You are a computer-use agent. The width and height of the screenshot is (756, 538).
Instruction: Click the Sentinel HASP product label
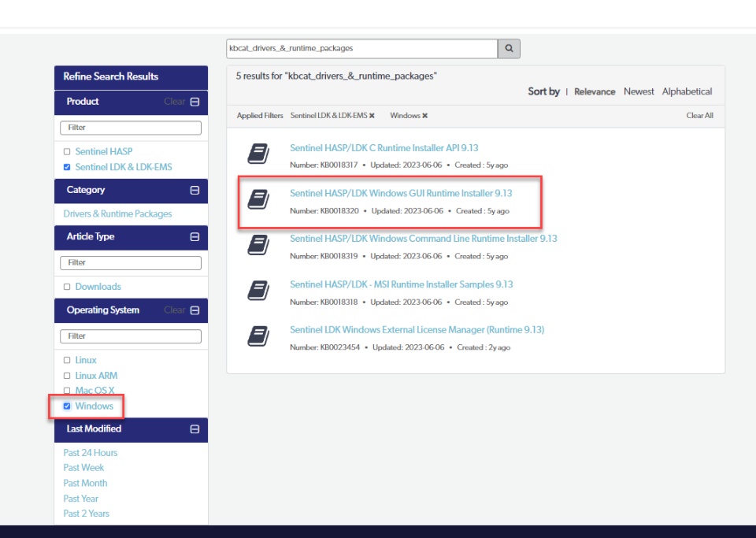pyautogui.click(x=104, y=152)
